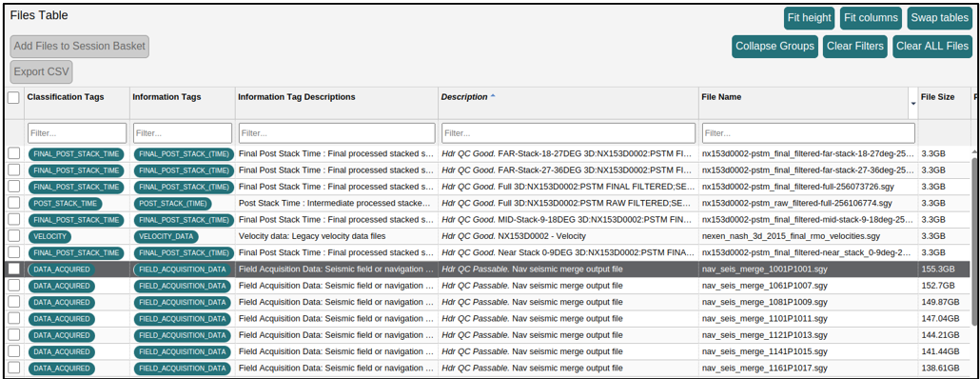
Task: Select checkbox for pstm_raw_filtered-full file
Action: coord(13,203)
